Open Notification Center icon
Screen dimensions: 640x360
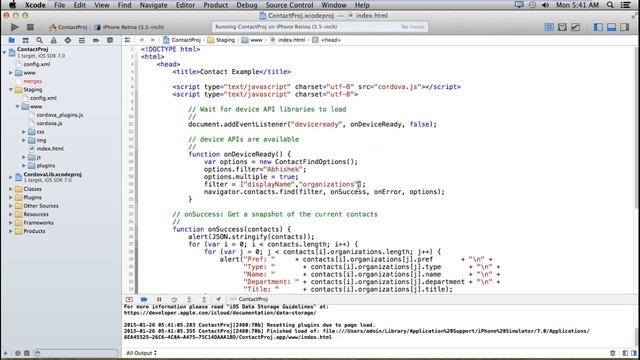pos(626,5)
